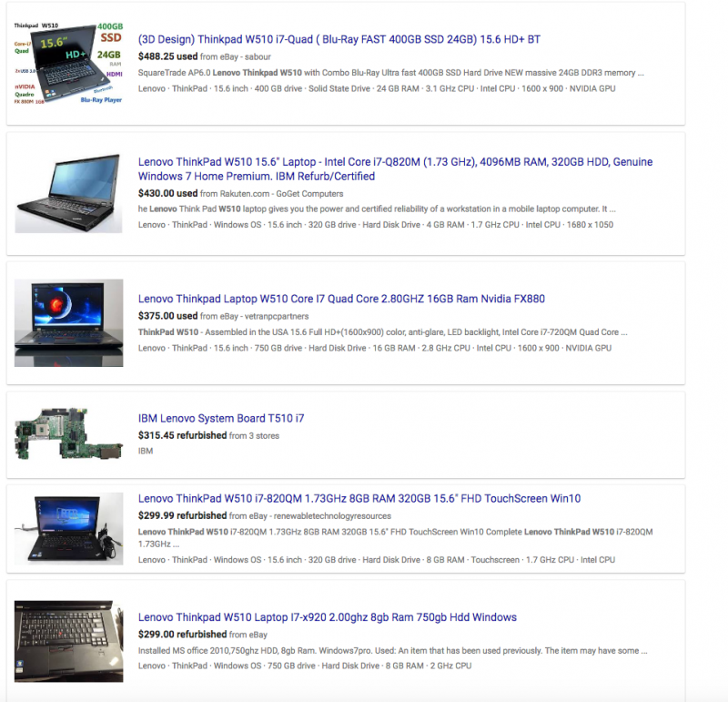Click the 'from eBay' text on the $299.00 listing

(248, 635)
